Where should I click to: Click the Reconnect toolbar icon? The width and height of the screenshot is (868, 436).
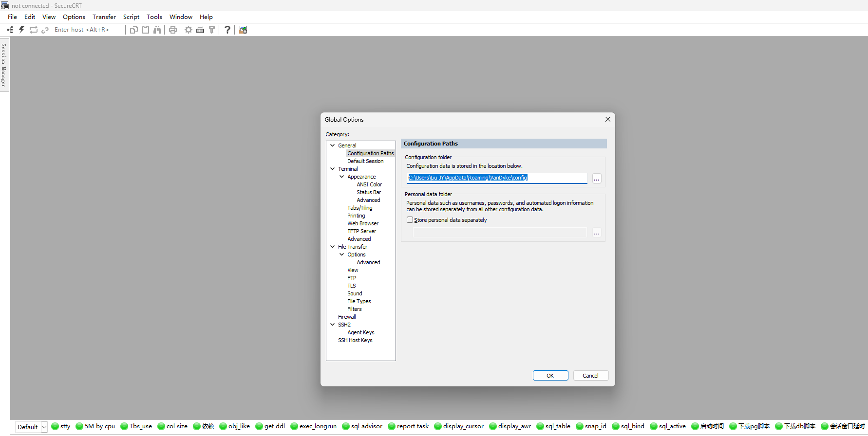34,30
